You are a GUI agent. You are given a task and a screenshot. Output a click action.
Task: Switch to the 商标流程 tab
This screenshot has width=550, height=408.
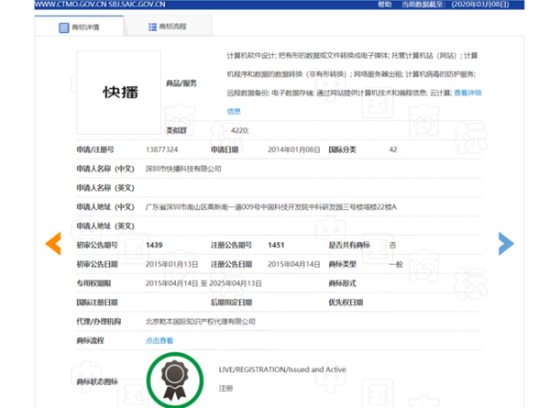[x=168, y=26]
